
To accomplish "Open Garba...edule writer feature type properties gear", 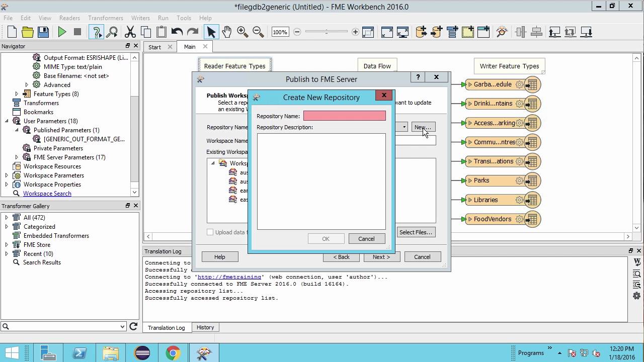I will pyautogui.click(x=520, y=84).
